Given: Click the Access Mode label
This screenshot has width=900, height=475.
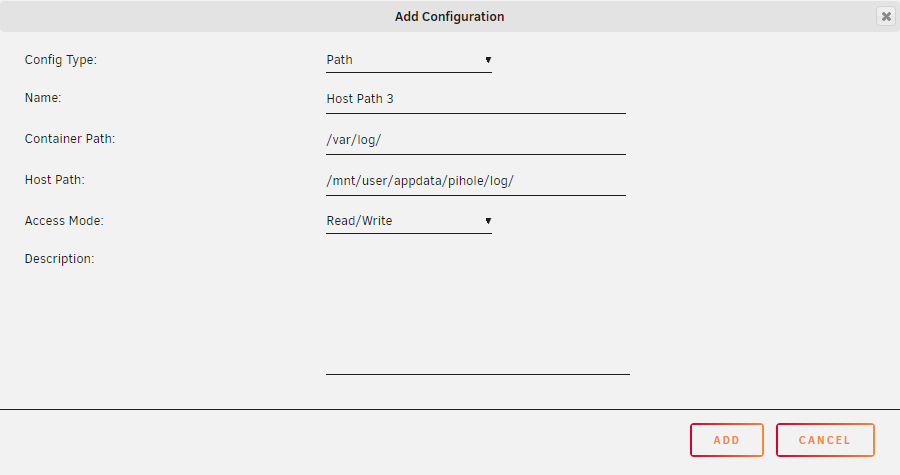Looking at the screenshot, I should click(x=64, y=221).
